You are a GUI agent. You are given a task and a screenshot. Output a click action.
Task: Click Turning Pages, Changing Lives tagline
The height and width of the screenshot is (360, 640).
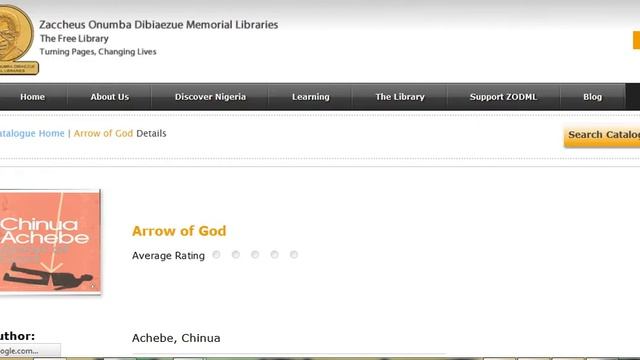[x=98, y=52]
